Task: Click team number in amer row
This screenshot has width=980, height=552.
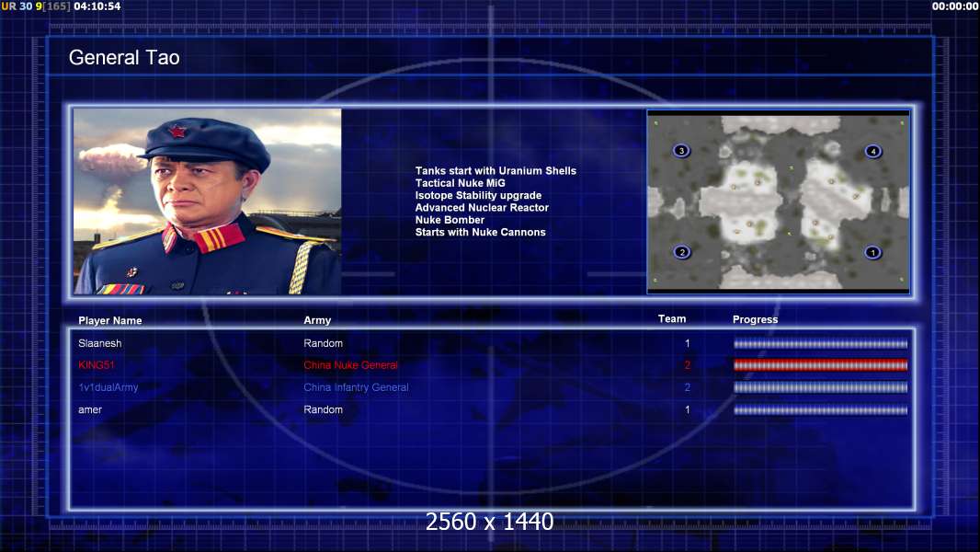Action: (688, 409)
